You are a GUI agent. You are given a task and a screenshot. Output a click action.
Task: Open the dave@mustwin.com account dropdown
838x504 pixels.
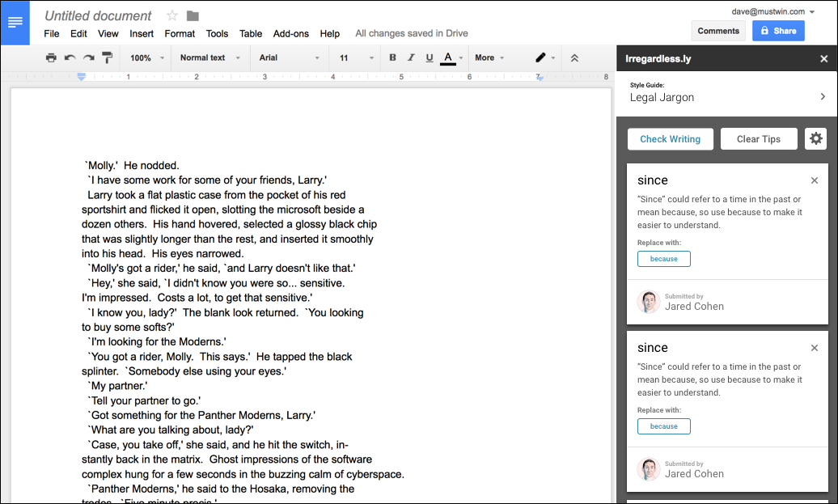click(x=772, y=11)
